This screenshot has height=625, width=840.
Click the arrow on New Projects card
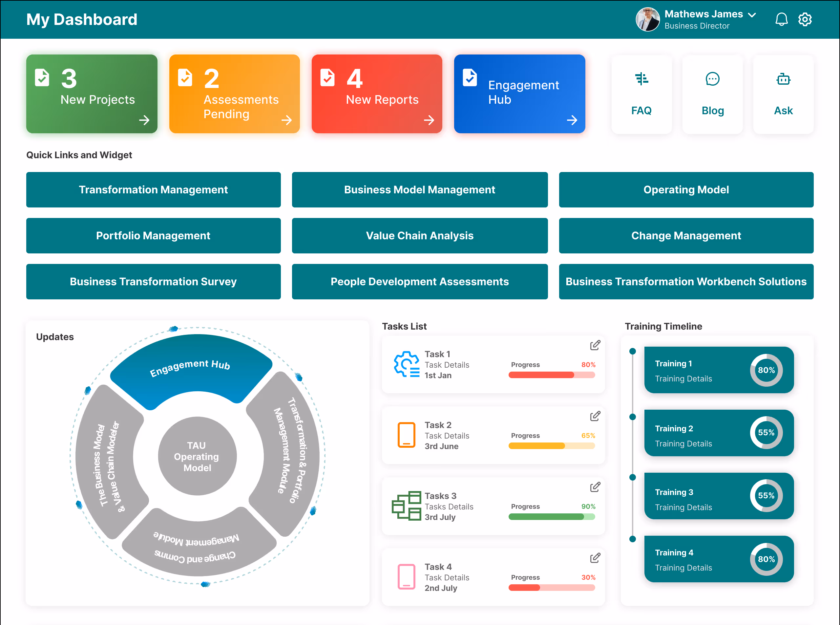click(x=144, y=120)
